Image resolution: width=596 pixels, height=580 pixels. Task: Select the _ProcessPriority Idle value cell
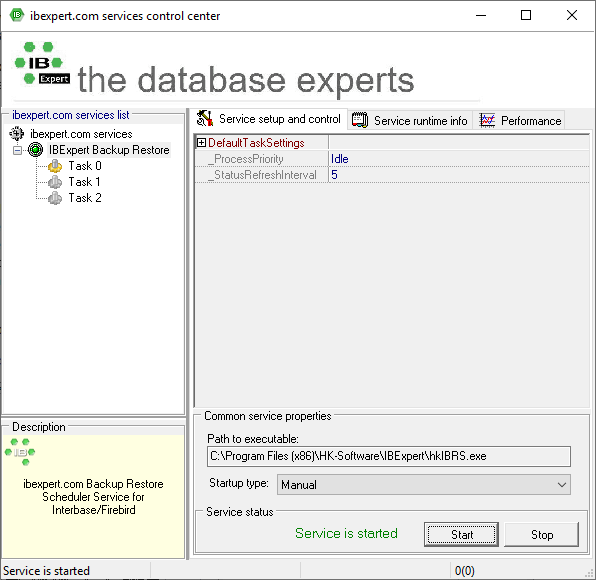459,159
